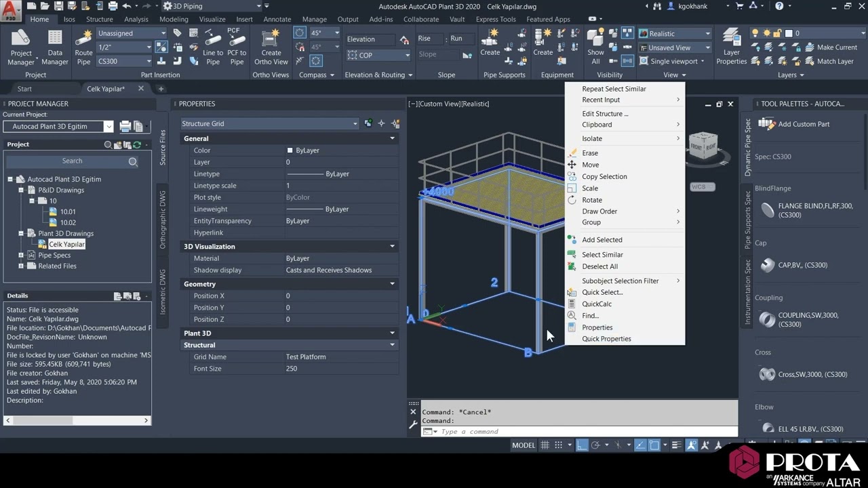This screenshot has width=868, height=488.
Task: Select the CAP,BV part icon
Action: coord(767,265)
